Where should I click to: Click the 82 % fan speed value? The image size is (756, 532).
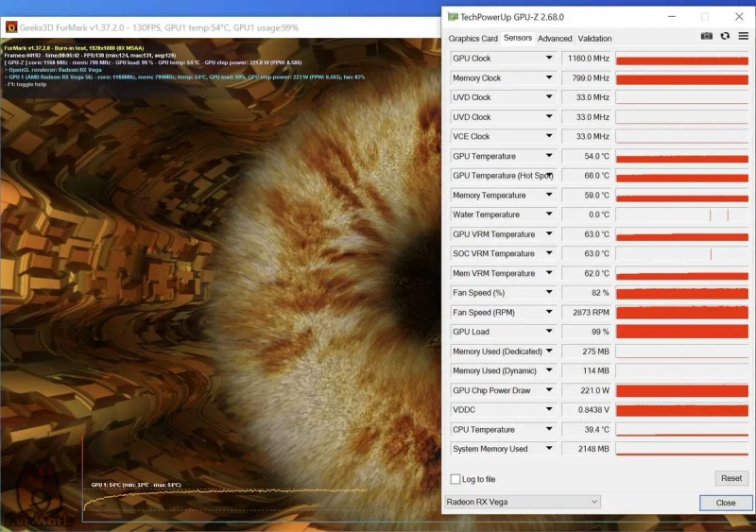point(587,293)
